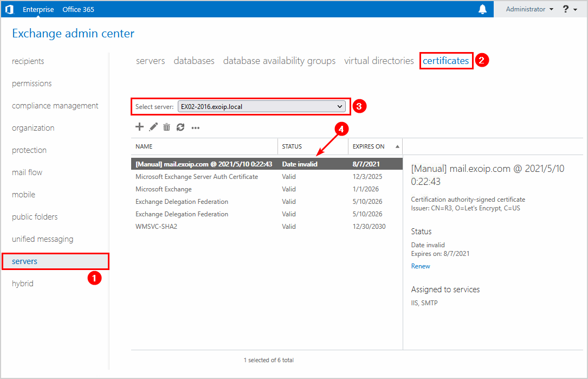Open unified messaging section
Screen dimensions: 588x379
[43, 239]
